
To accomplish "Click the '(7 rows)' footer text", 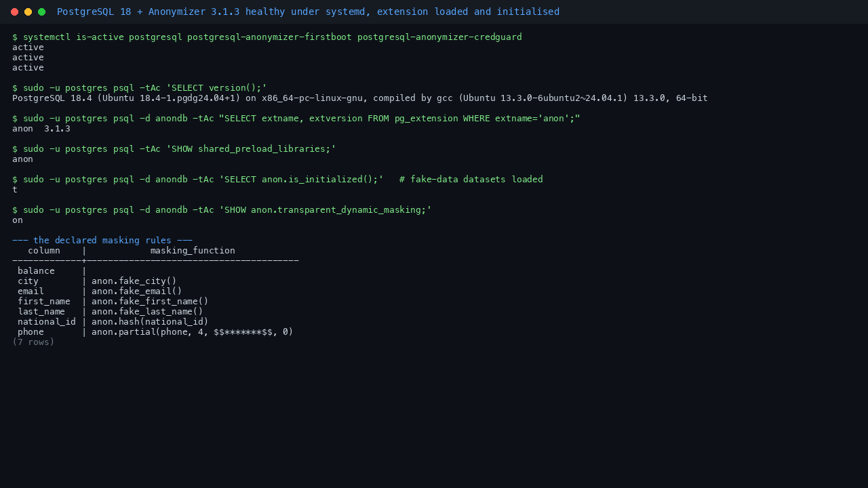I will pyautogui.click(x=33, y=342).
